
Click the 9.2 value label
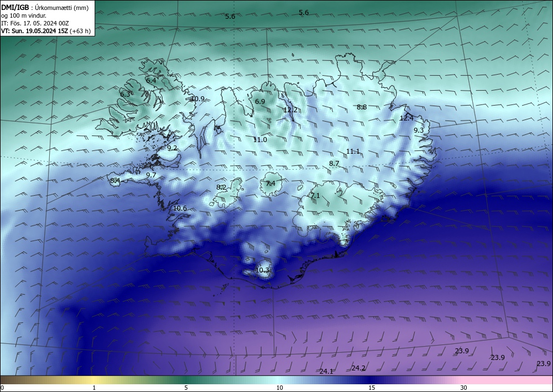(172, 148)
